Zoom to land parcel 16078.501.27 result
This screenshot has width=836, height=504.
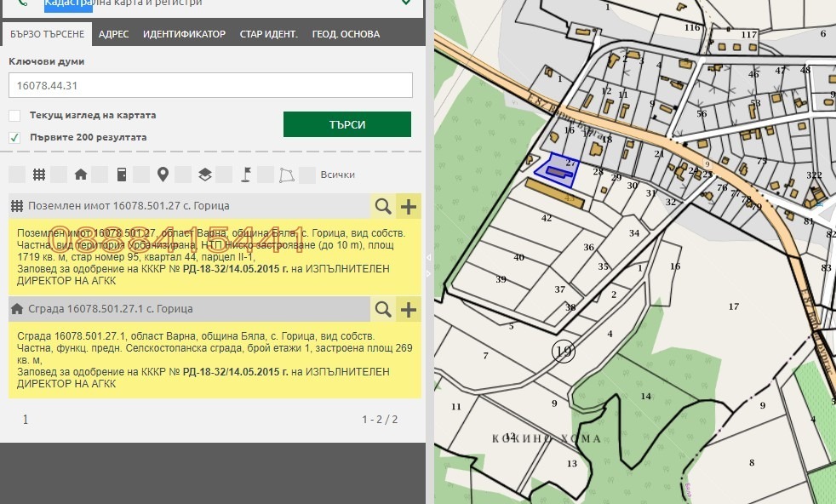pos(384,206)
